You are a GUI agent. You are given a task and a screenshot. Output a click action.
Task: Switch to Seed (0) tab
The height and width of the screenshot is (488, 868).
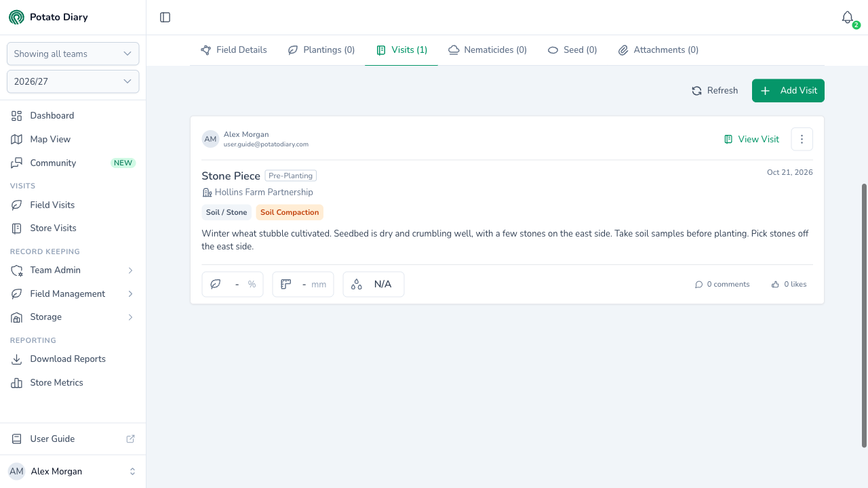572,50
